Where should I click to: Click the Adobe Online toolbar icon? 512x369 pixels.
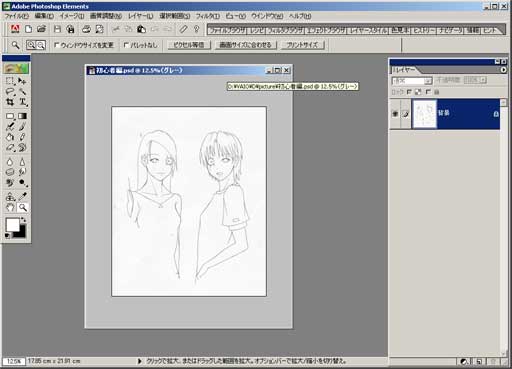tap(15, 29)
